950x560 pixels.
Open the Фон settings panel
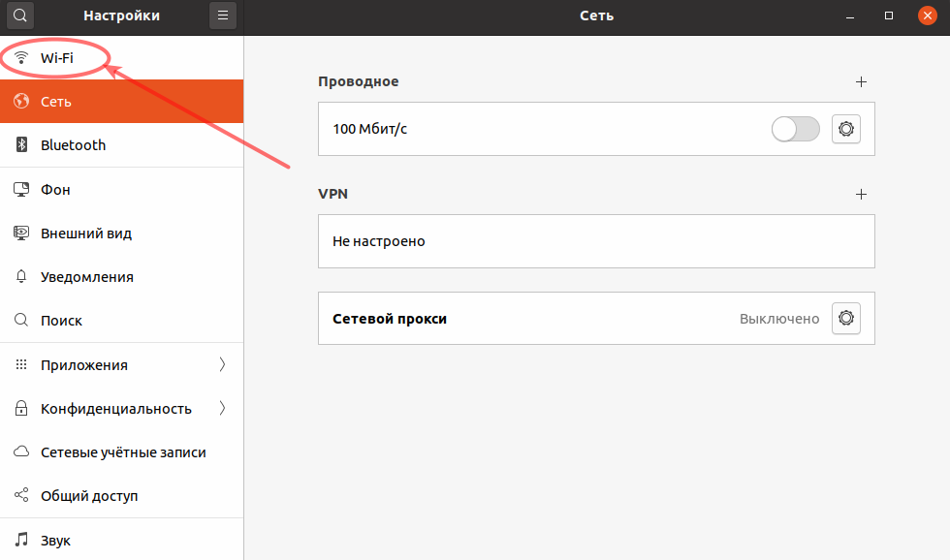coord(55,190)
